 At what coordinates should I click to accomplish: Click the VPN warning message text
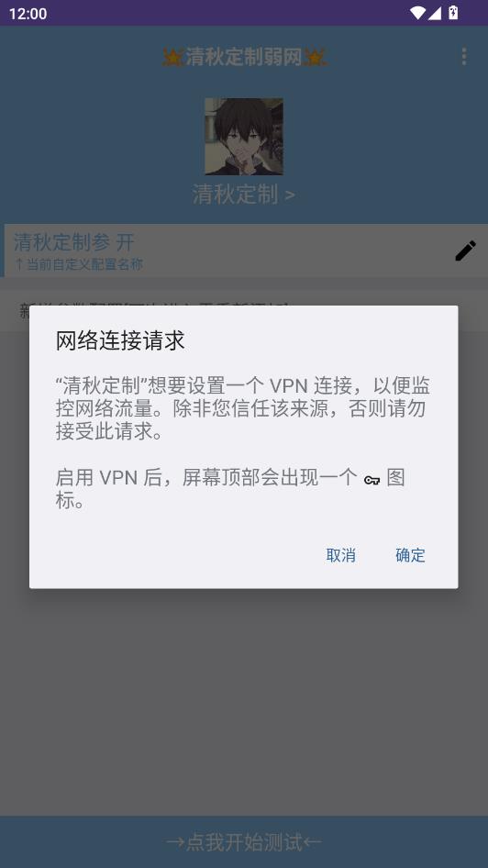click(243, 408)
